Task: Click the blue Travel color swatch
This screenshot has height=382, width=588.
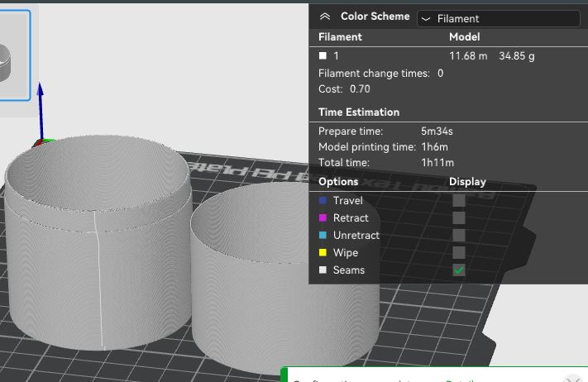Action: (x=323, y=200)
